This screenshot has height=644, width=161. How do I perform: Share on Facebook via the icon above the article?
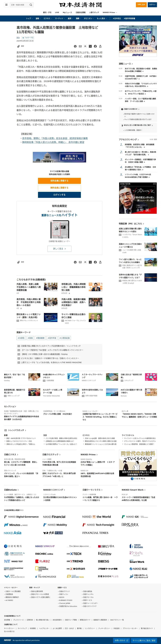pos(95,47)
